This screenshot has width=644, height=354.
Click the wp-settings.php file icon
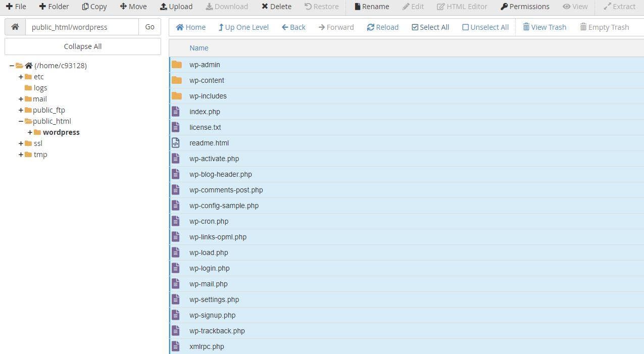176,299
